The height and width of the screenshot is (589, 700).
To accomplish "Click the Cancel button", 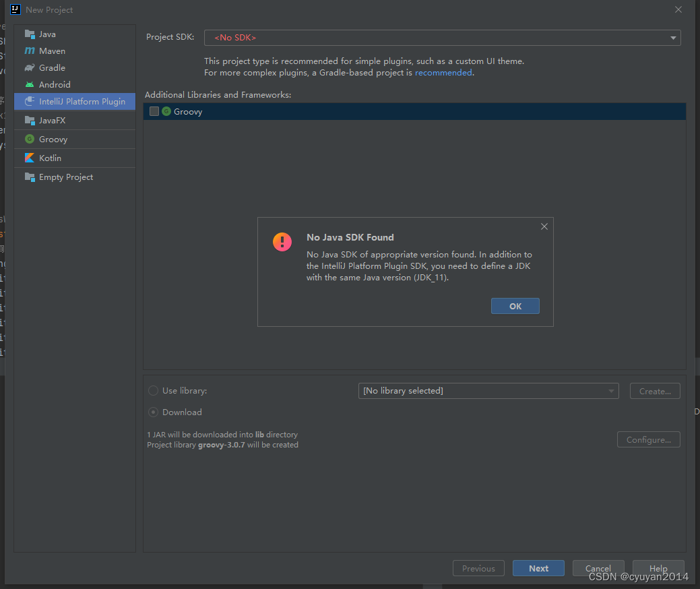I will click(x=598, y=568).
